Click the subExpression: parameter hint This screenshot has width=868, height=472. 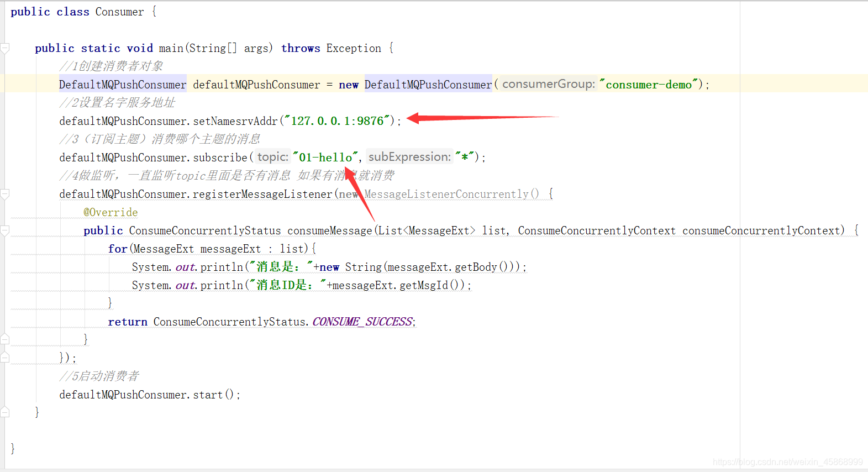coord(409,157)
